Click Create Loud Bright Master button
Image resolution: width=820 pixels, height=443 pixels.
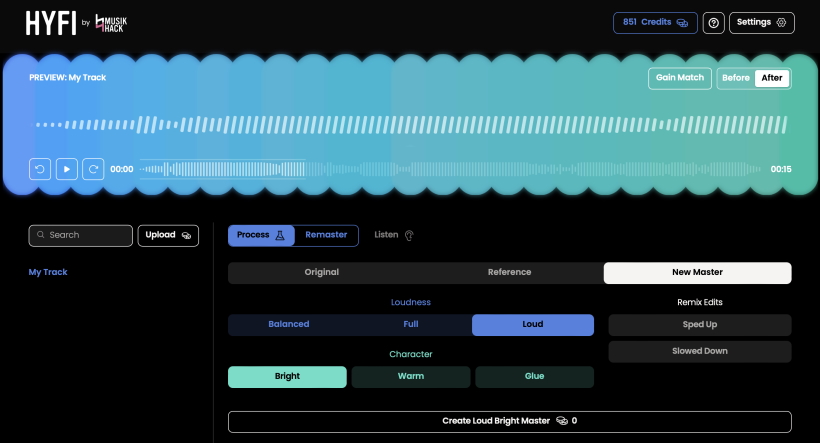(510, 422)
